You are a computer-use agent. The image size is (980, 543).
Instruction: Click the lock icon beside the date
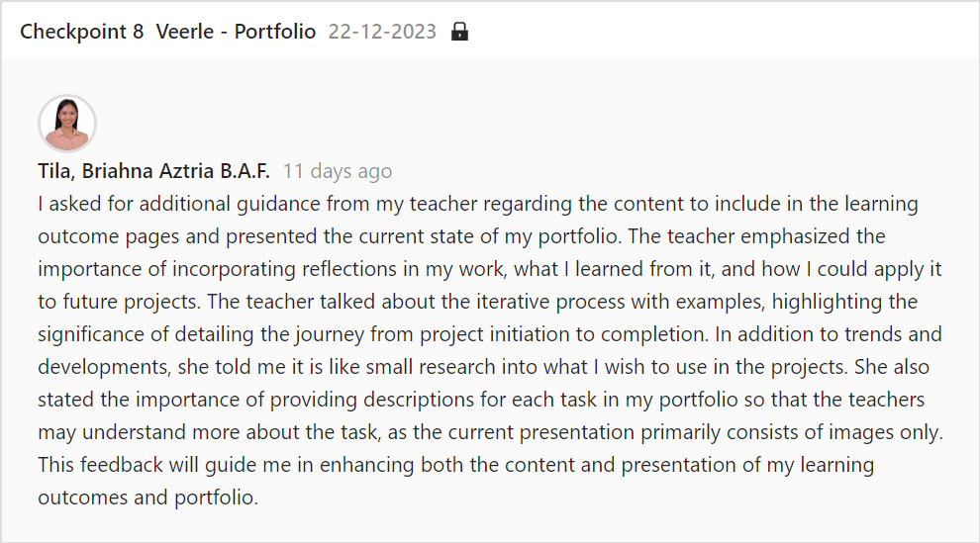point(459,32)
